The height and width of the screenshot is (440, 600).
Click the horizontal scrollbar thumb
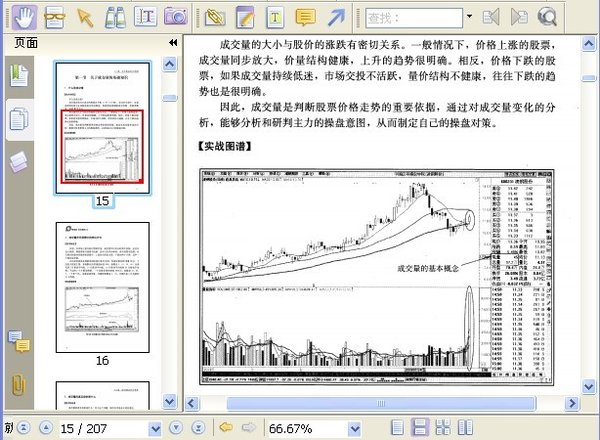[x=381, y=403]
